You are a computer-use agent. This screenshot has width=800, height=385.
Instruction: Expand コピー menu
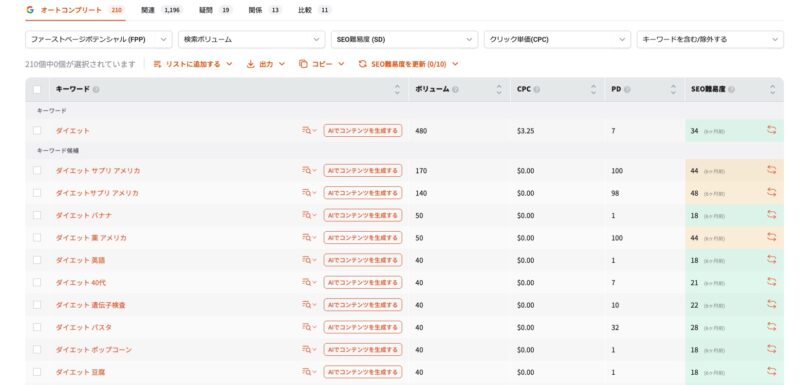321,64
